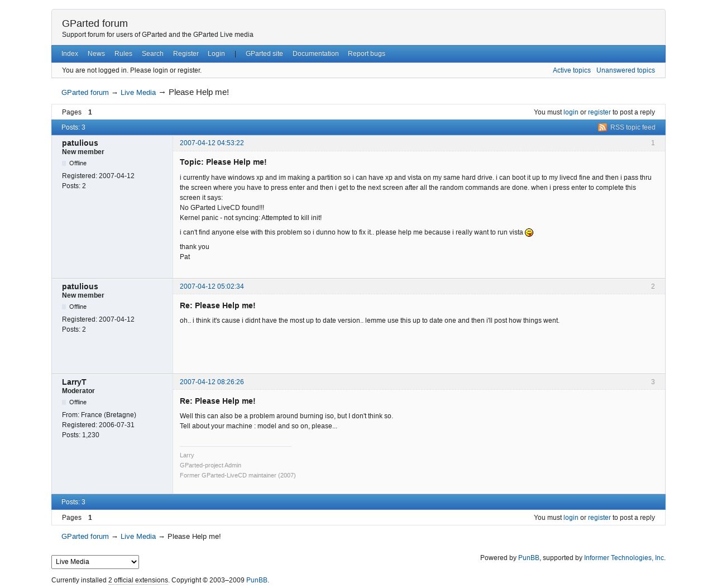Click the winking smiley emoticon in first post

529,232
